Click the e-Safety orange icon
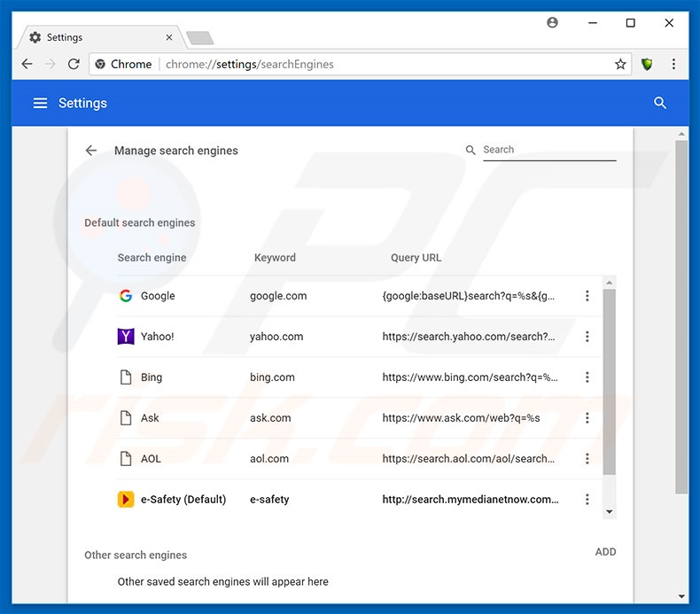 coord(126,499)
